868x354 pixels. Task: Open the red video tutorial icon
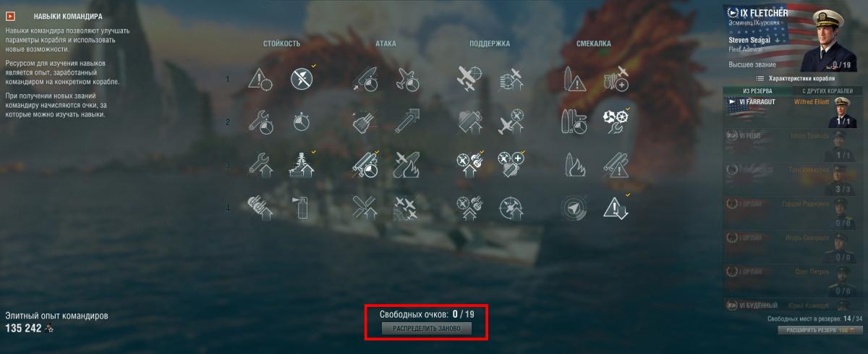point(10,15)
